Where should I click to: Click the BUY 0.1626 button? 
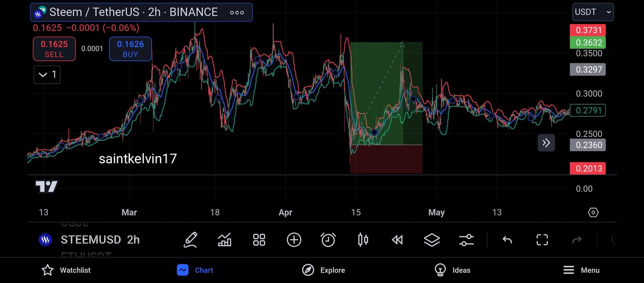pyautogui.click(x=130, y=49)
